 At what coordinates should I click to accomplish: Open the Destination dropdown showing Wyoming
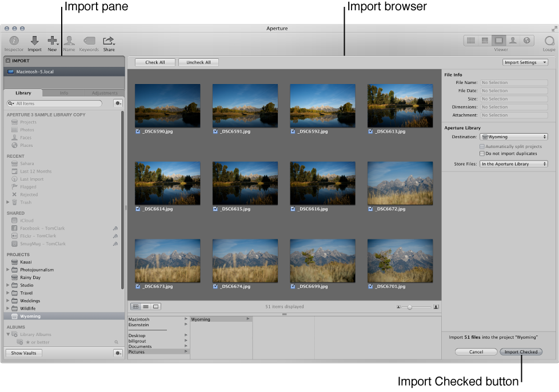pos(514,137)
